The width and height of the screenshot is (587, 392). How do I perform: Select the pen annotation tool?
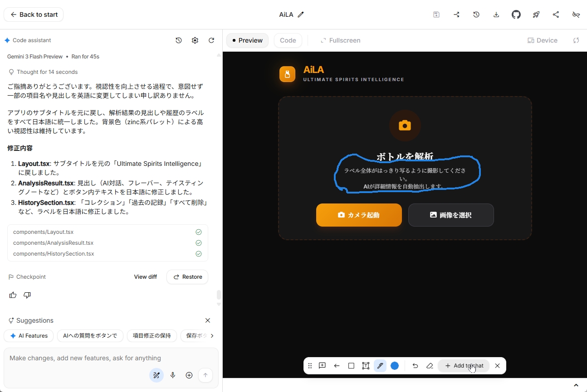click(380, 366)
